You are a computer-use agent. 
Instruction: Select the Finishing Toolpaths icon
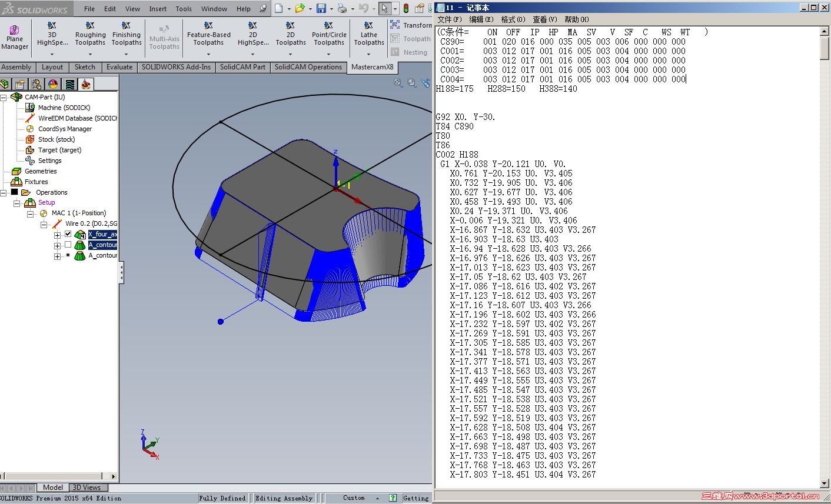click(x=126, y=25)
